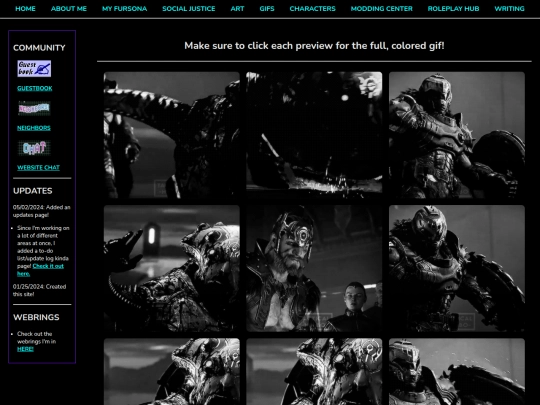Open the CHARACTERS page
The image size is (540, 405).
312,9
